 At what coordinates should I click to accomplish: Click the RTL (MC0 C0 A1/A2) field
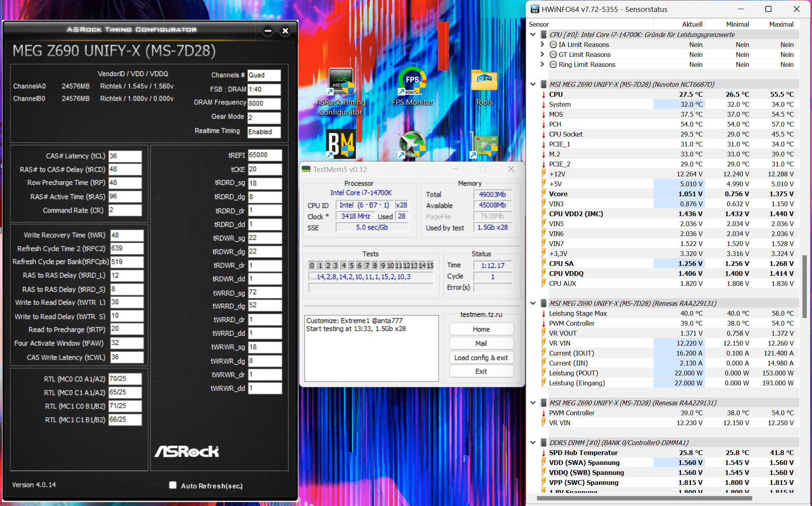(125, 379)
